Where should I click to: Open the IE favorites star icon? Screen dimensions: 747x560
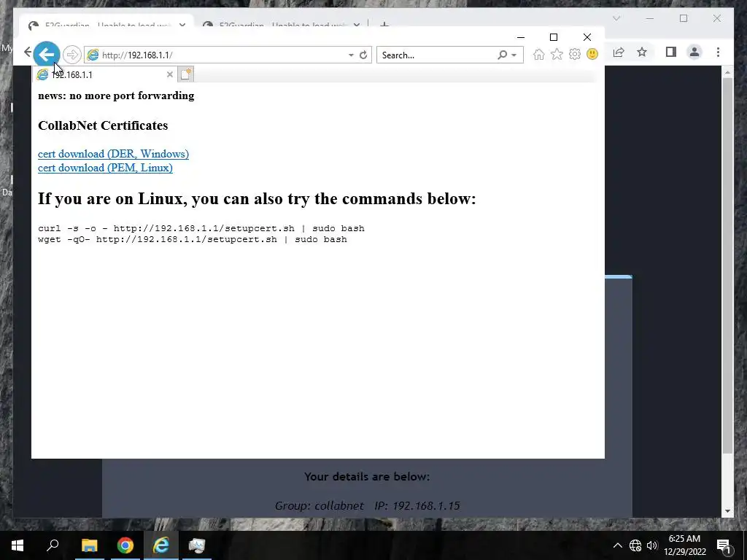557,54
